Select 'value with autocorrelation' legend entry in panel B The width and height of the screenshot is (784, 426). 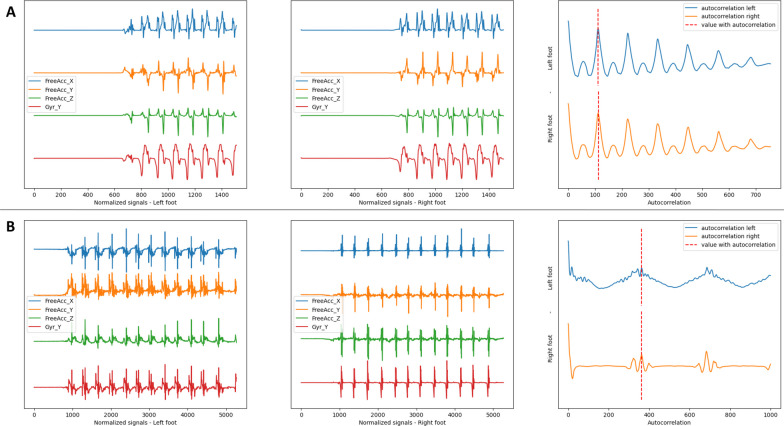(730, 244)
